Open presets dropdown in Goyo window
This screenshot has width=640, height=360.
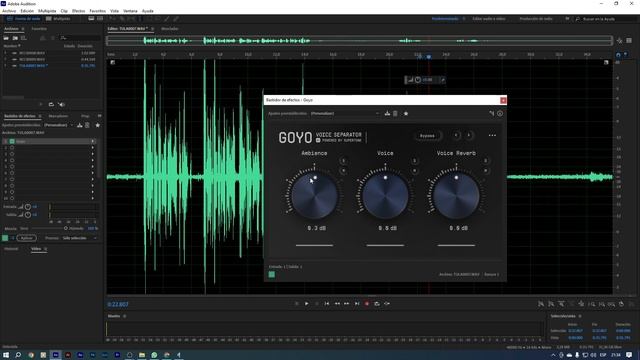tap(345, 113)
